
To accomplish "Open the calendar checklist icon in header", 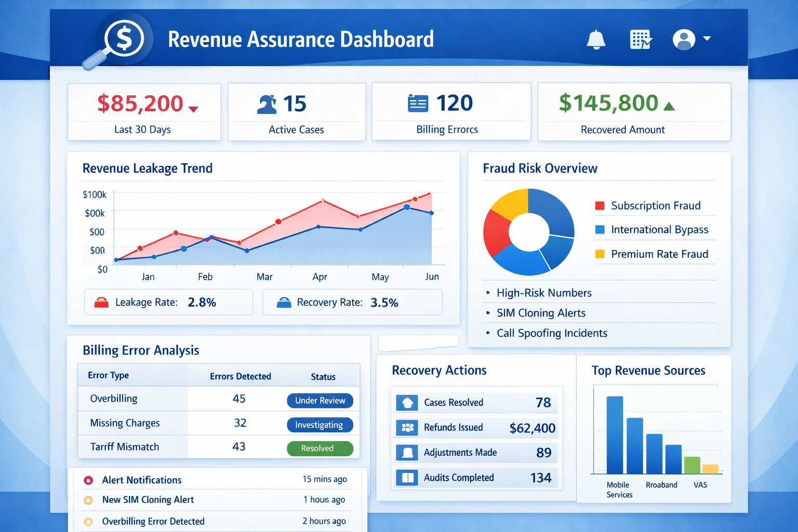I will click(641, 39).
